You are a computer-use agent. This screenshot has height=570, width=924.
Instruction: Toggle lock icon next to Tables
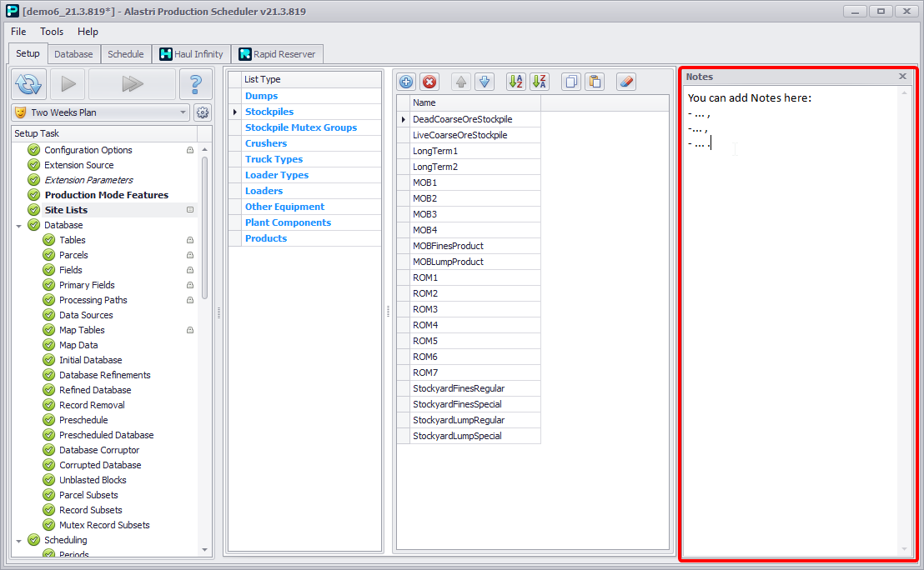[x=190, y=240]
